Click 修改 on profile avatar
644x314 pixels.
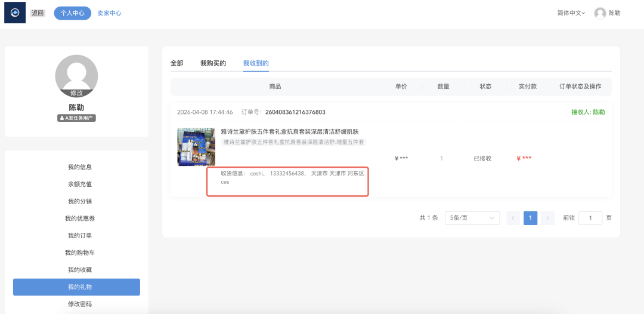pyautogui.click(x=76, y=93)
